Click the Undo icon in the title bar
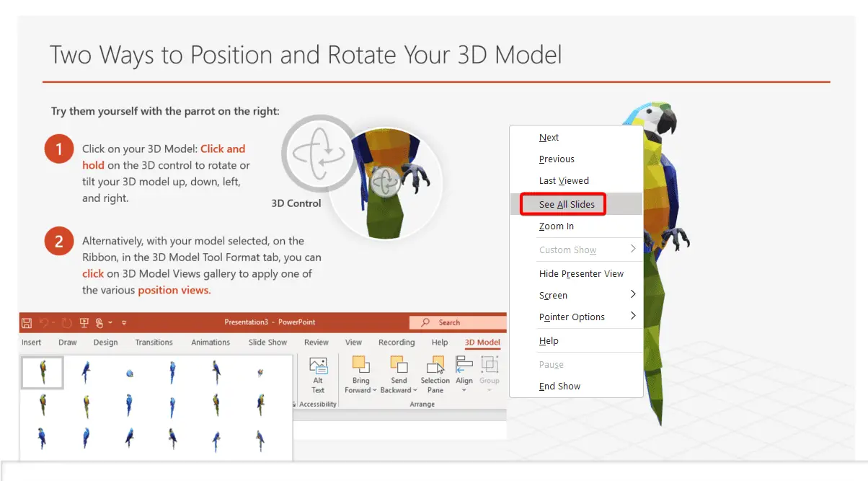 pos(45,322)
